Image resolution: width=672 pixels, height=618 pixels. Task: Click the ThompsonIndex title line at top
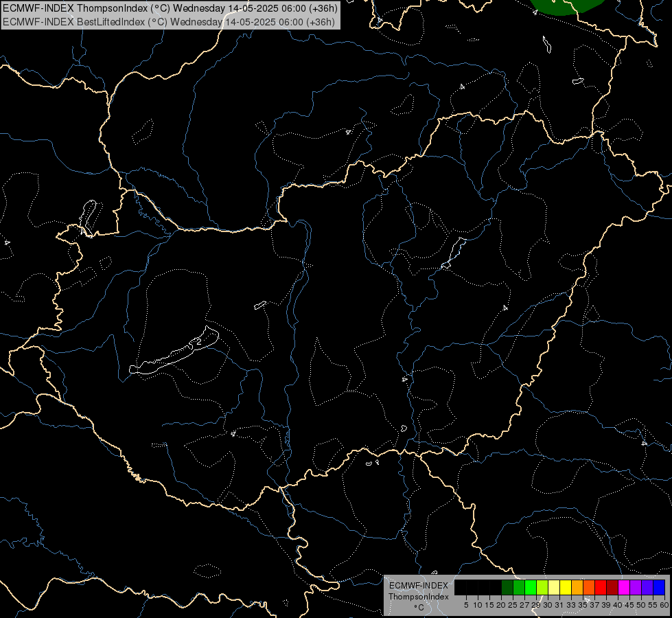pyautogui.click(x=170, y=8)
